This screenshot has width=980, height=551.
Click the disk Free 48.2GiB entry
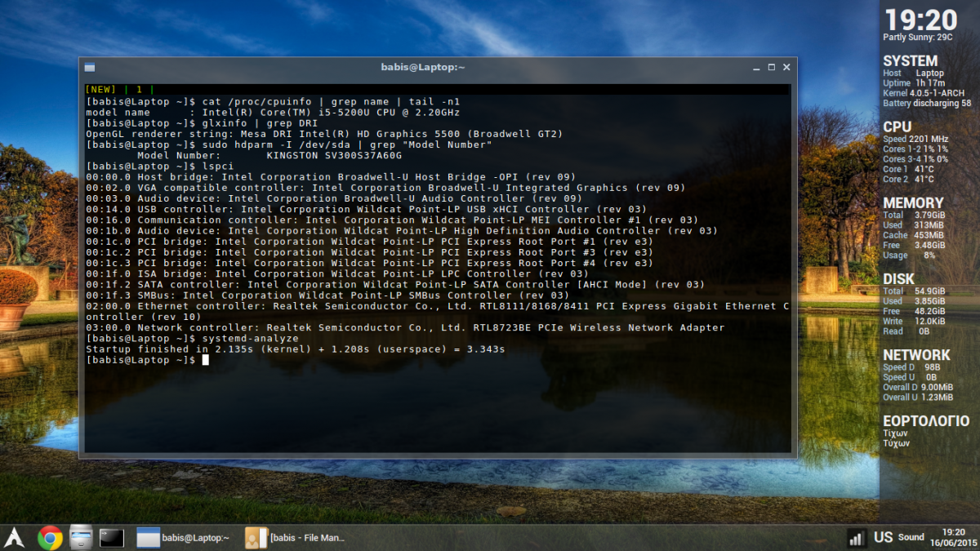point(914,312)
